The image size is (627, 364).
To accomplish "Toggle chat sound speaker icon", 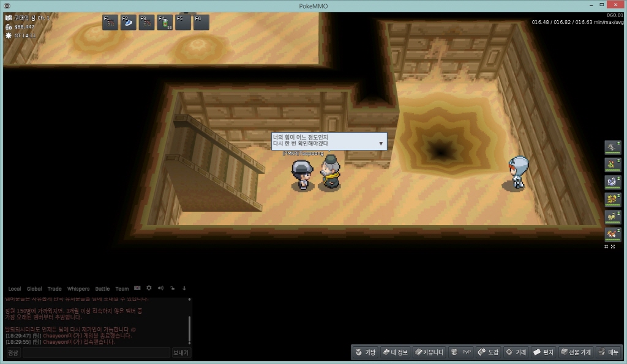I will click(160, 288).
